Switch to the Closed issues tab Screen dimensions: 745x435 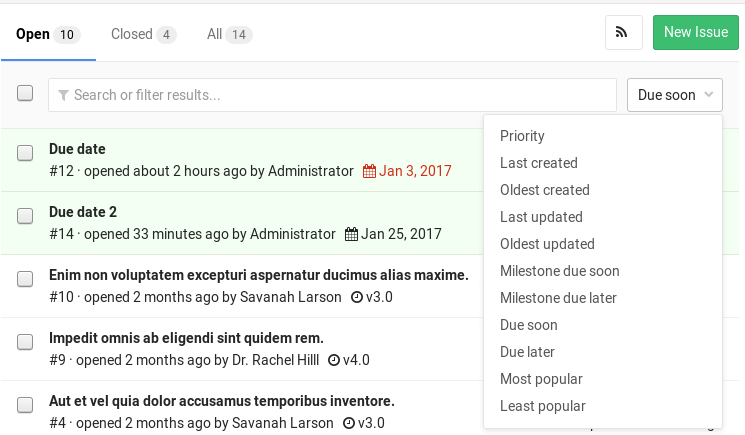click(x=142, y=34)
